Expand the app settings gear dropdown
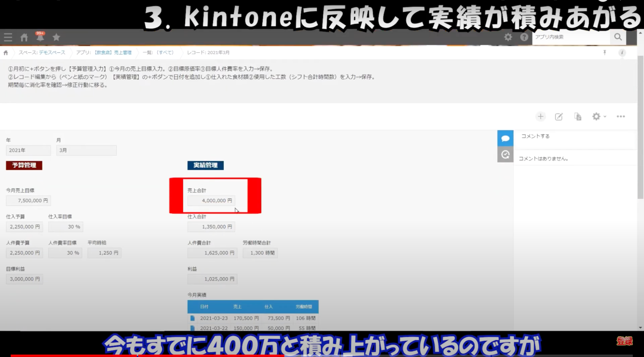 599,117
